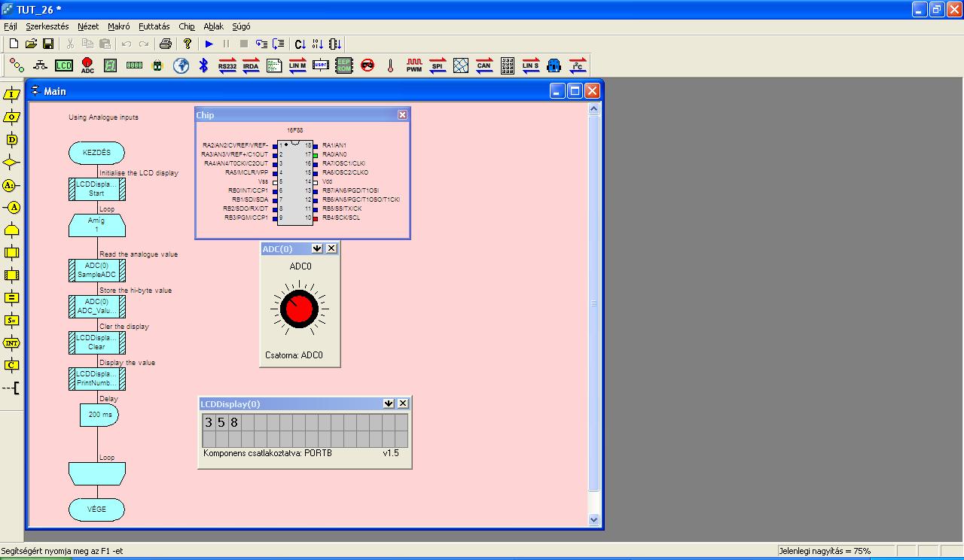Select the 200 ms delay block

coord(99,415)
